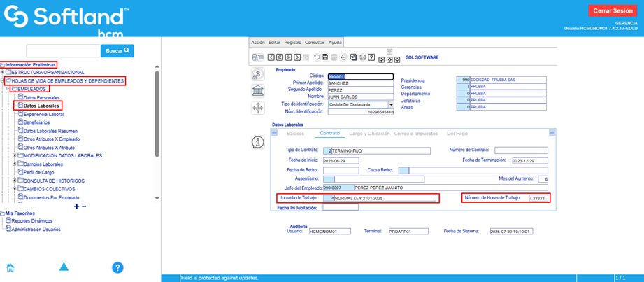Click the Jornada de Trabajo field
The height and width of the screenshot is (282, 644).
(x=382, y=199)
